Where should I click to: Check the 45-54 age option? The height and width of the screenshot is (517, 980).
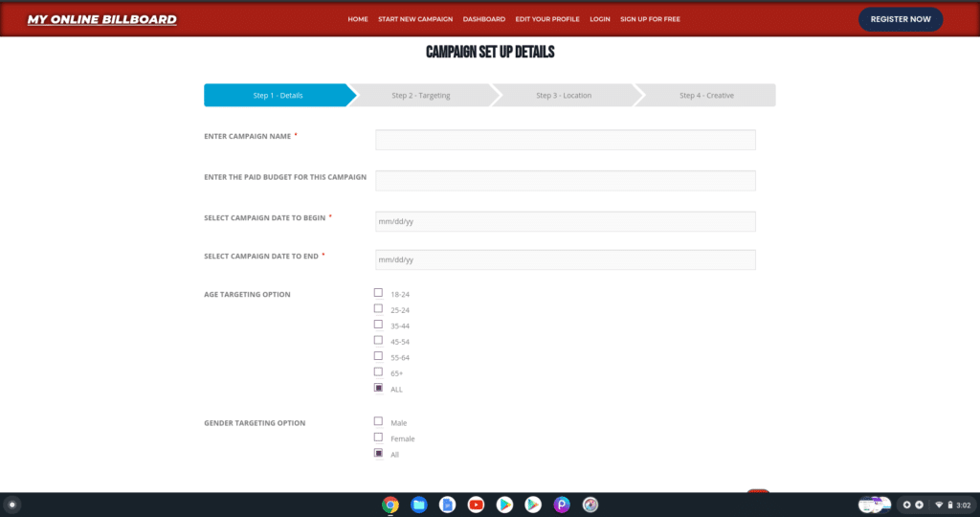click(378, 340)
